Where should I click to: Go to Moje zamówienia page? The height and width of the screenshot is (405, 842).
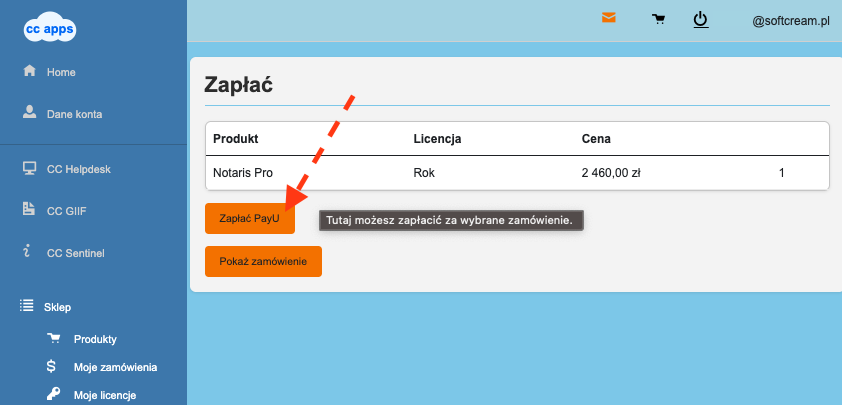click(115, 367)
